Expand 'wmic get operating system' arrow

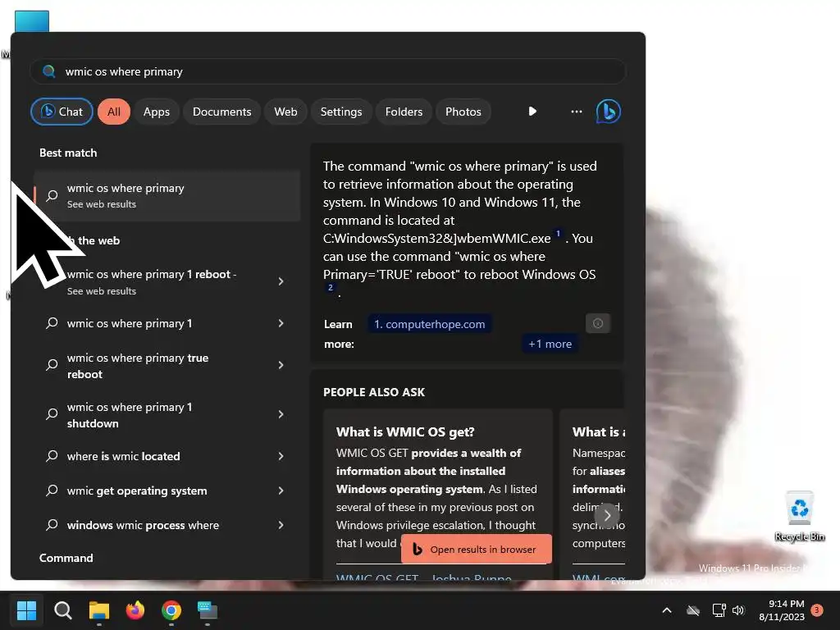point(281,491)
